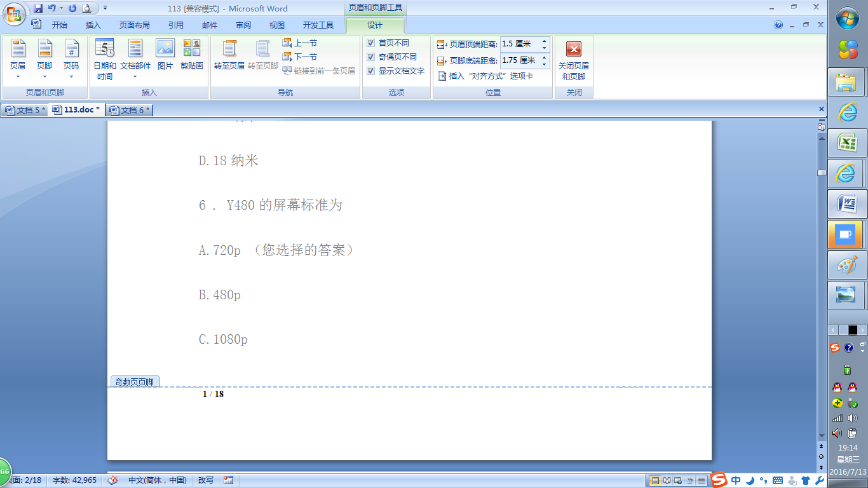This screenshot has height=488, width=868.
Task: Switch to print layout view icon
Action: point(656,480)
